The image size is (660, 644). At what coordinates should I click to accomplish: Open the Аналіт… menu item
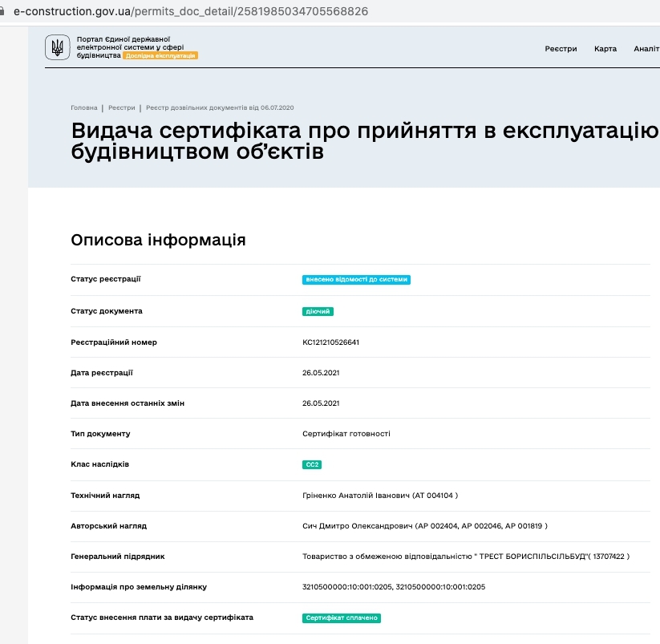click(x=646, y=49)
